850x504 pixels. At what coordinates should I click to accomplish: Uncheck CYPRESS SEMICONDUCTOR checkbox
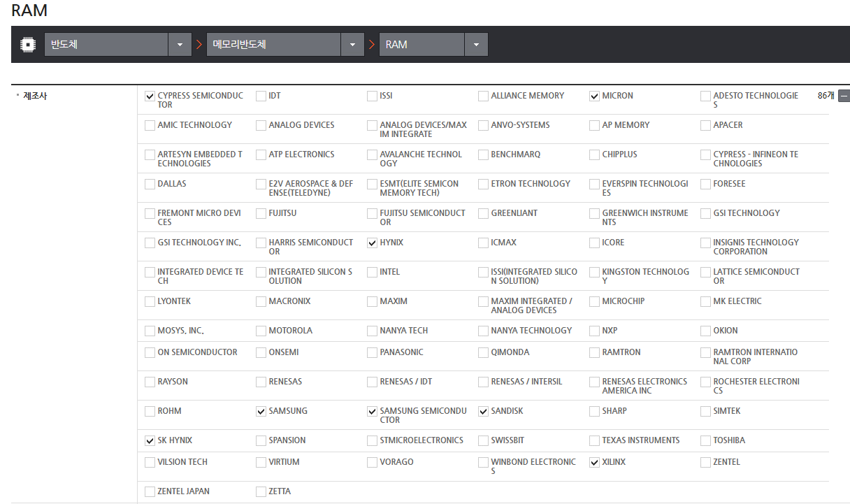pyautogui.click(x=150, y=96)
